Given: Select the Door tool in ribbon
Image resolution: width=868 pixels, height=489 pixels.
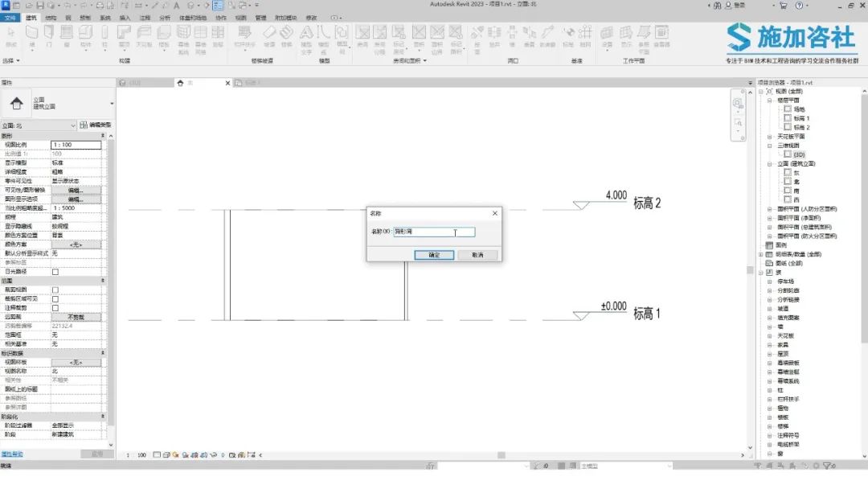Looking at the screenshot, I should pos(49,36).
